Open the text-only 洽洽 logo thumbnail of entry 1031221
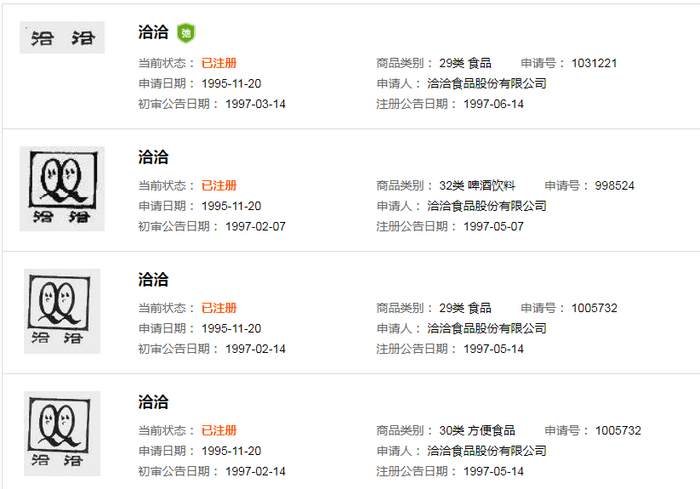Viewport: 700px width, 489px height. (x=62, y=38)
